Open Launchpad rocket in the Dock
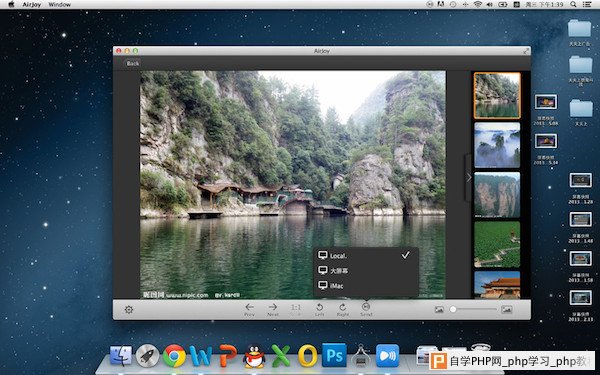This screenshot has height=375, width=600. click(x=147, y=356)
